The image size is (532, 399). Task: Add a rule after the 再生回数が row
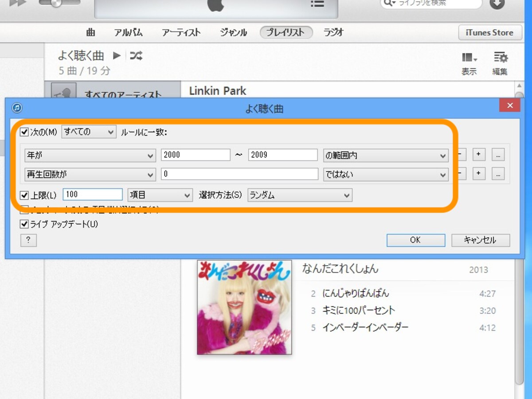(x=478, y=174)
